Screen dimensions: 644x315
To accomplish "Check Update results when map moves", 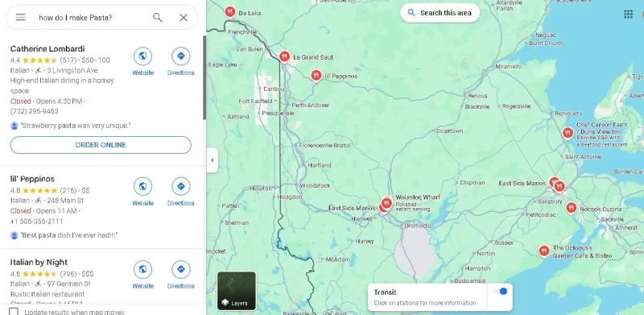I will coord(14,312).
